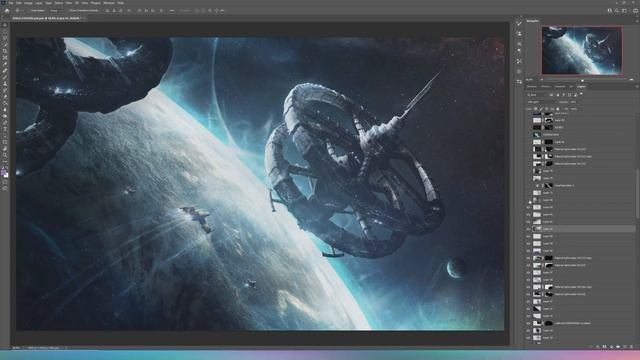Screen dimensions: 640x360
Task: Close the open document tab
Action: 83,18
